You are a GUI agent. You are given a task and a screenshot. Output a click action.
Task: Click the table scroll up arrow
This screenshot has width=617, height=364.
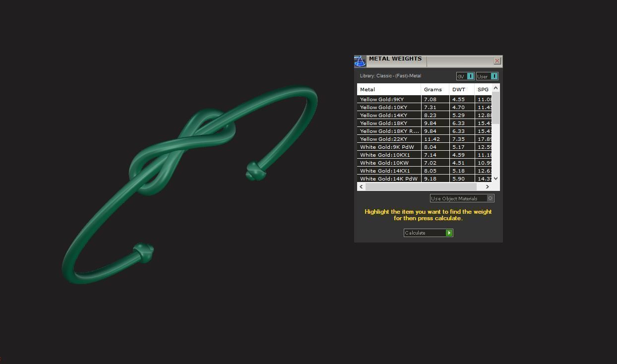tap(495, 88)
